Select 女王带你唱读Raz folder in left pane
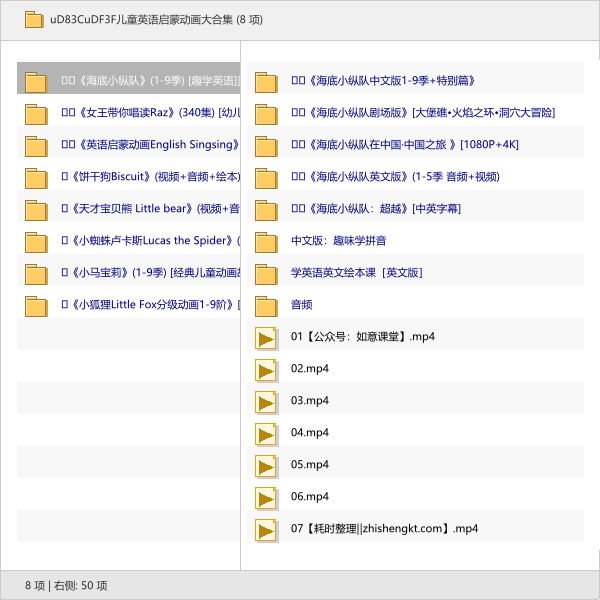 150,113
